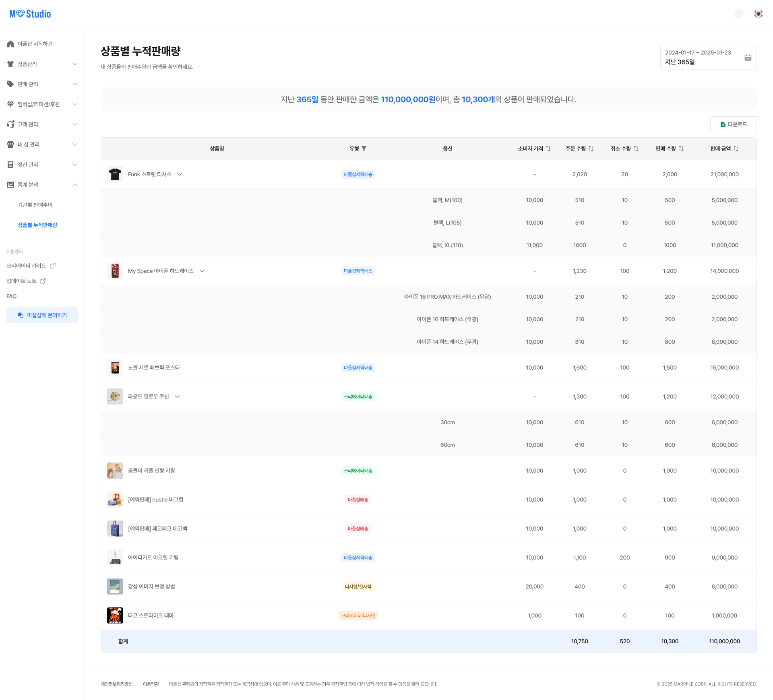This screenshot has height=700, width=773.
Task: Sort by 취소 수량 using arrows icon
Action: [636, 149]
